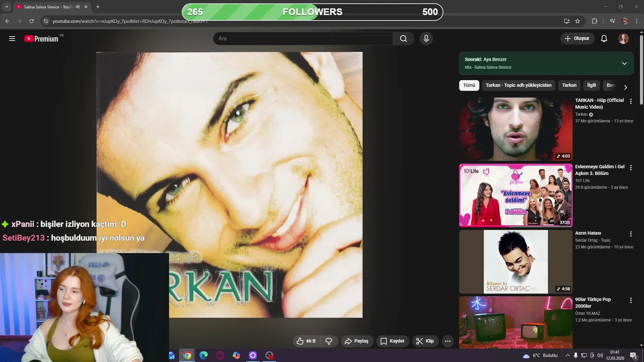Expand the Sonraki: Aya Benzer mix panel
The height and width of the screenshot is (362, 644).
(x=624, y=63)
